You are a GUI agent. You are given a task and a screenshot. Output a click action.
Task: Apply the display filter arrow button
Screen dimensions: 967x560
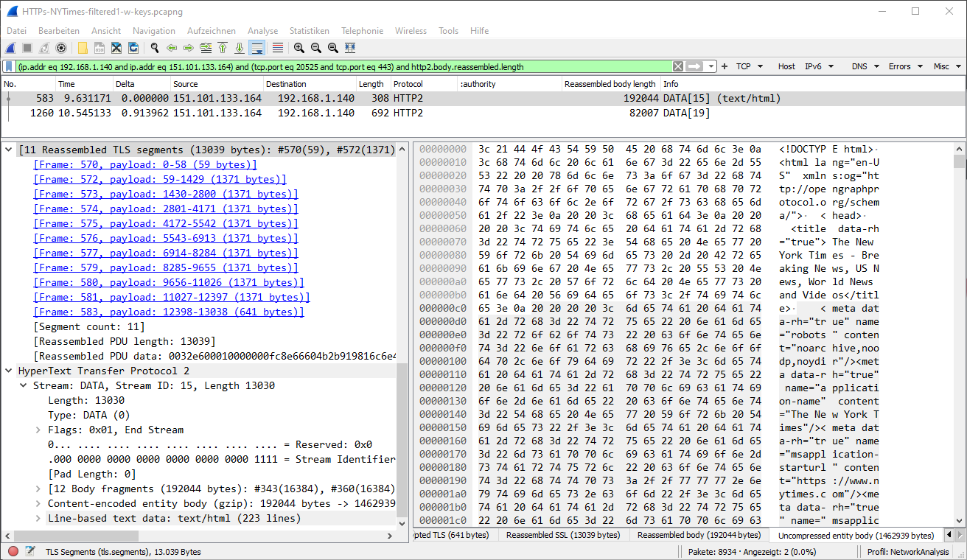[x=694, y=66]
